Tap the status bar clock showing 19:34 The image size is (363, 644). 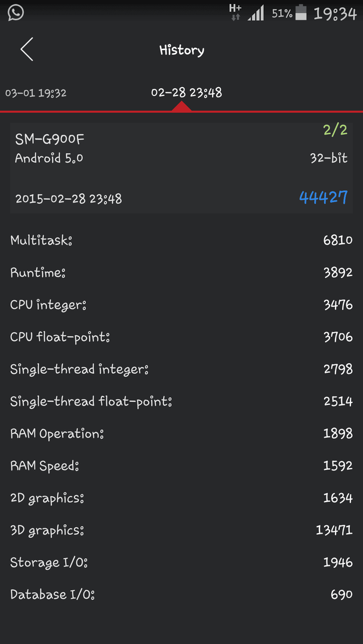pyautogui.click(x=334, y=13)
